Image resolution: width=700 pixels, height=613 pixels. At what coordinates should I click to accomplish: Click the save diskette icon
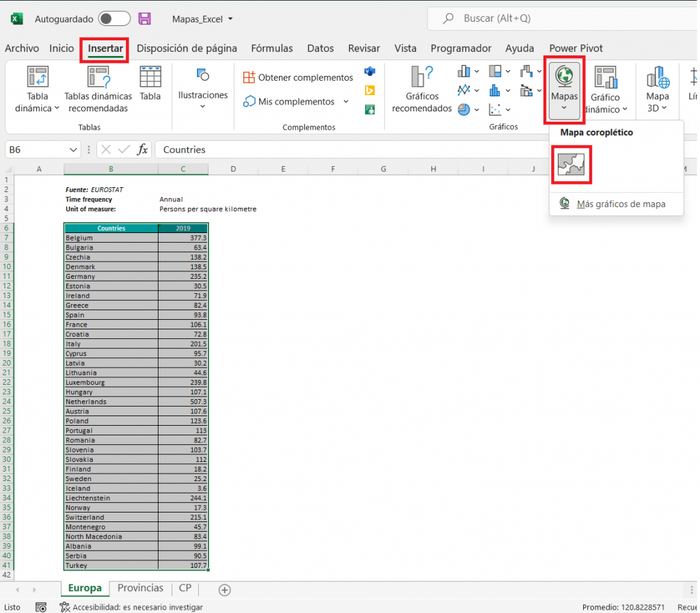click(x=145, y=18)
